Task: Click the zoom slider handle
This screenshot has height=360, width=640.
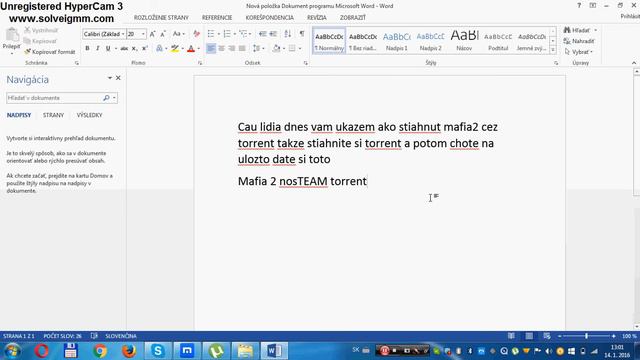Action: click(587, 336)
